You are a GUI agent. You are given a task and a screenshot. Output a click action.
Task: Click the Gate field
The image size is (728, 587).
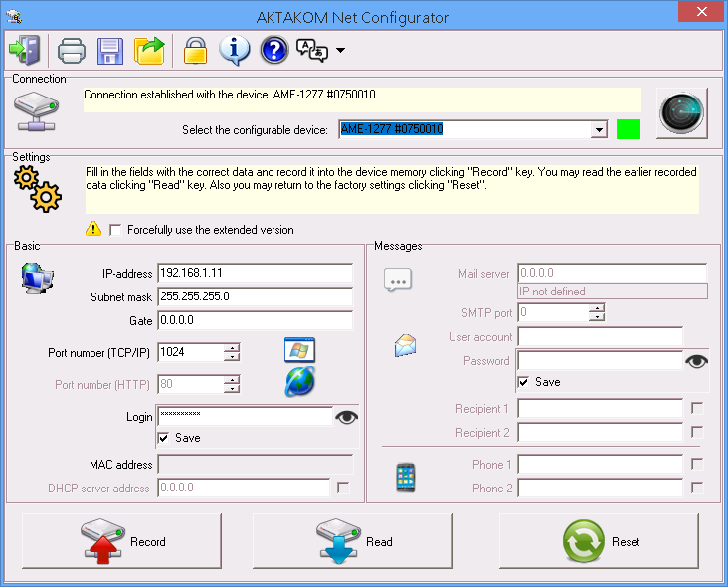click(255, 320)
